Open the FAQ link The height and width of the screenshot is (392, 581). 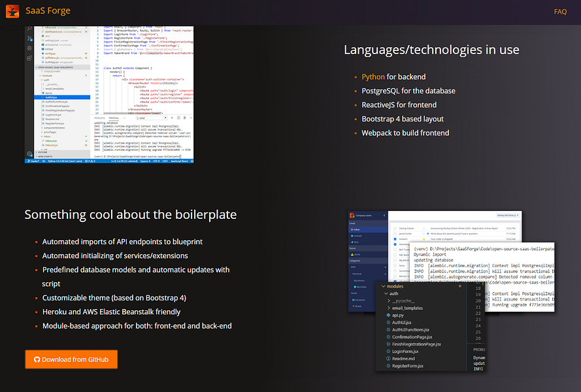[x=560, y=11]
